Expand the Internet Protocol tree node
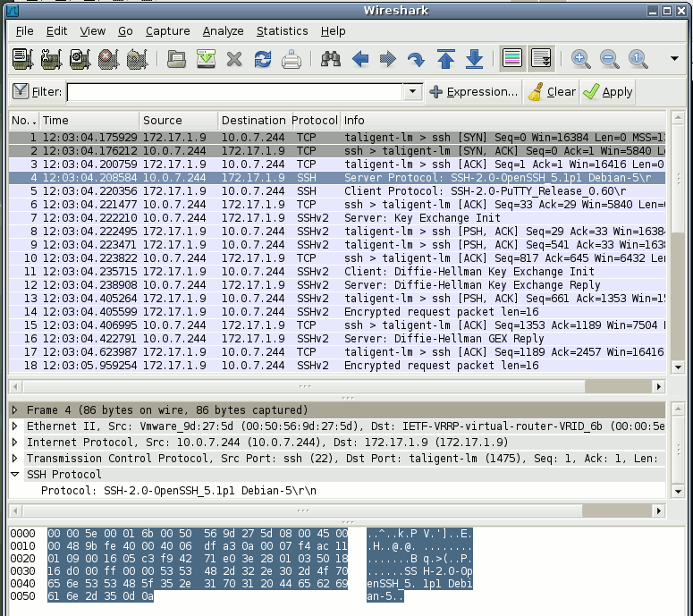Image resolution: width=693 pixels, height=616 pixels. 14,442
